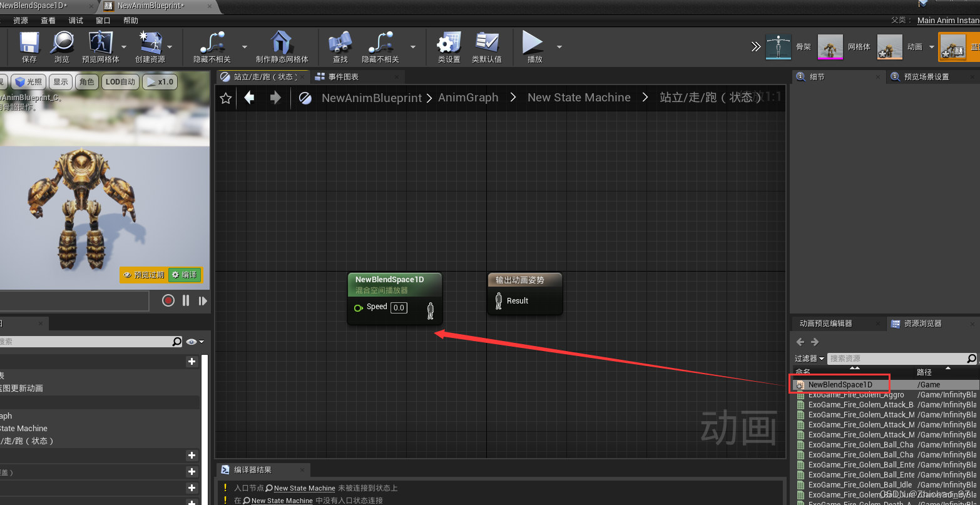The image size is (980, 505).
Task: Open 类默认值 class defaults icon
Action: (x=486, y=43)
